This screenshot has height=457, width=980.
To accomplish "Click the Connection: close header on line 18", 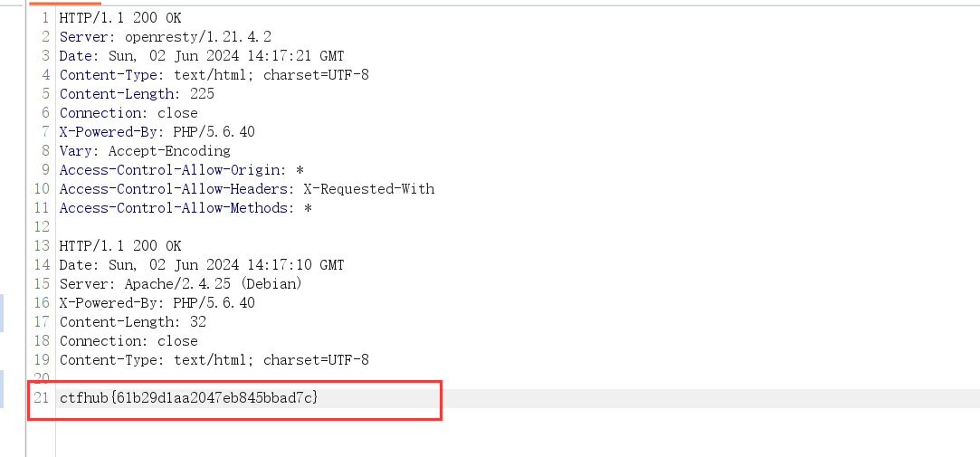I will pos(128,340).
